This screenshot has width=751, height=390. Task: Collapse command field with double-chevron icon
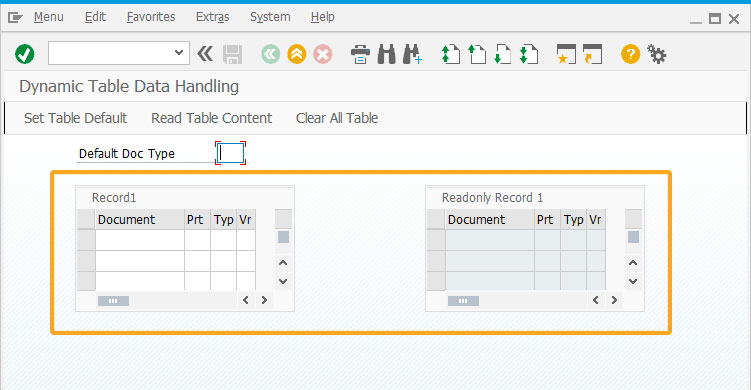click(x=205, y=53)
